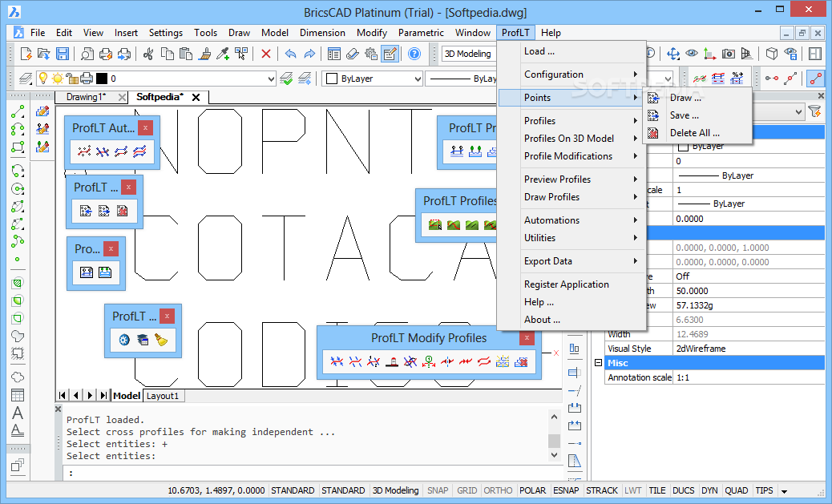Click the black layer color swatch
Image resolution: width=832 pixels, height=504 pixels.
pos(102,79)
